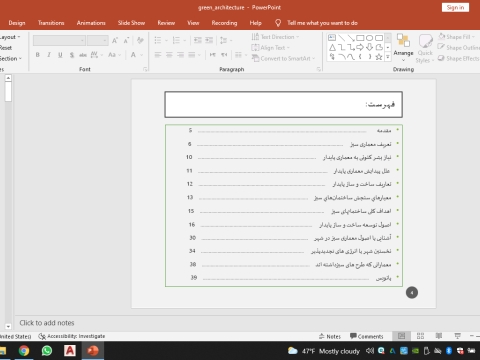Open Shape Fill color options
Viewport: 480px width, 360px height.
[x=457, y=37]
